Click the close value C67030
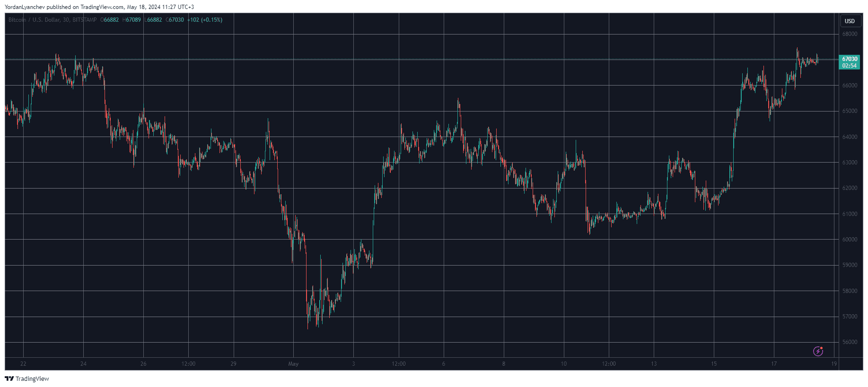The height and width of the screenshot is (387, 868). click(x=175, y=20)
